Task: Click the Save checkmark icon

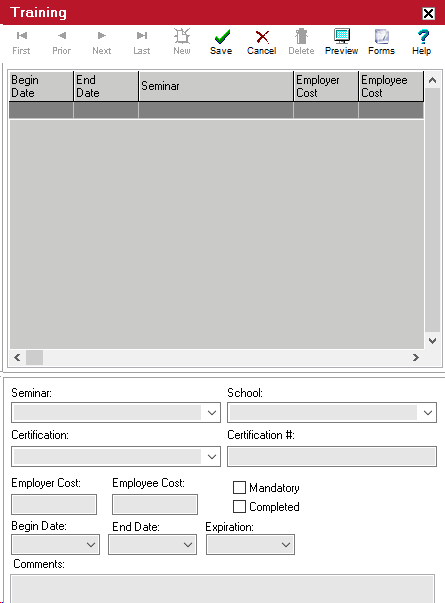Action: pyautogui.click(x=222, y=37)
